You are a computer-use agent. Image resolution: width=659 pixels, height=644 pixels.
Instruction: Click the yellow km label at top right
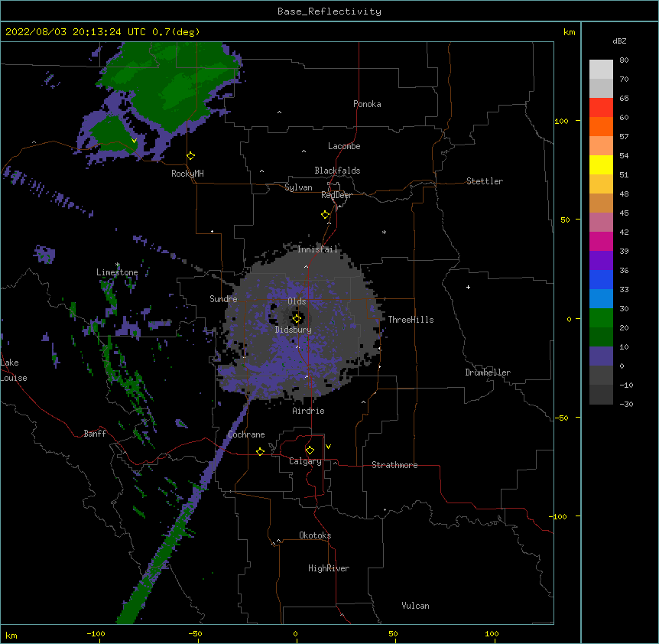pyautogui.click(x=569, y=32)
